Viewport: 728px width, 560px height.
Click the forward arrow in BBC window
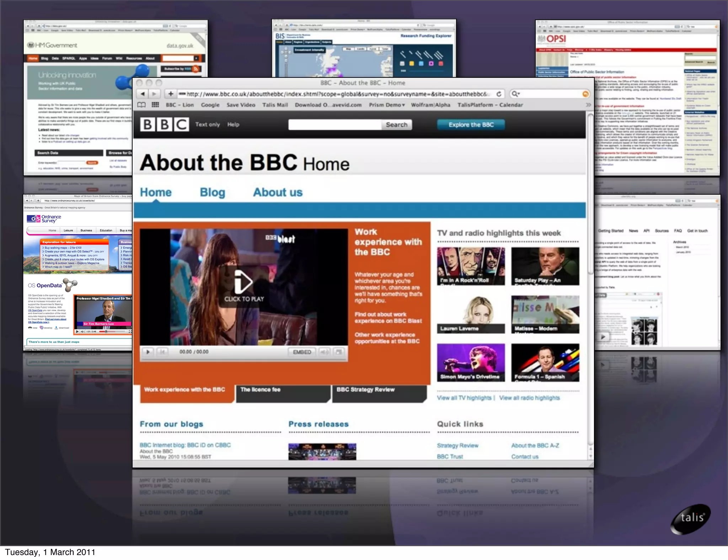(x=154, y=94)
